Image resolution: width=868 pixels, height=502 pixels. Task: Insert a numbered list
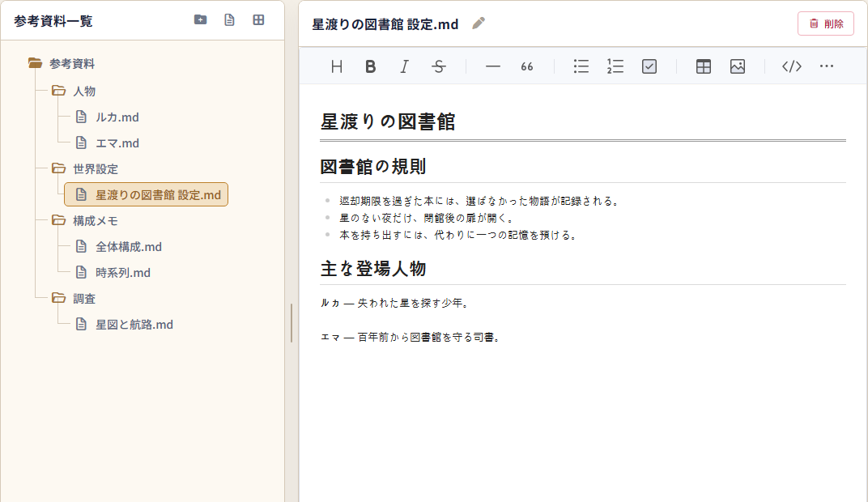coord(615,66)
